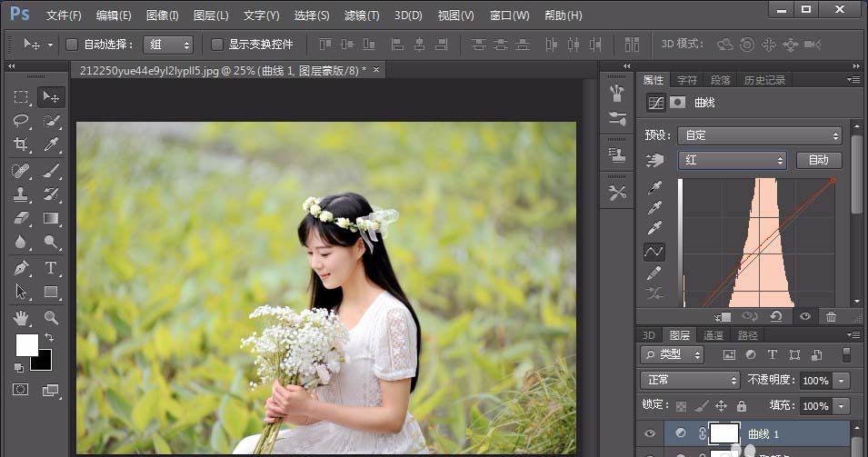Switch to the 历史记录 tab
868x457 pixels.
point(764,80)
